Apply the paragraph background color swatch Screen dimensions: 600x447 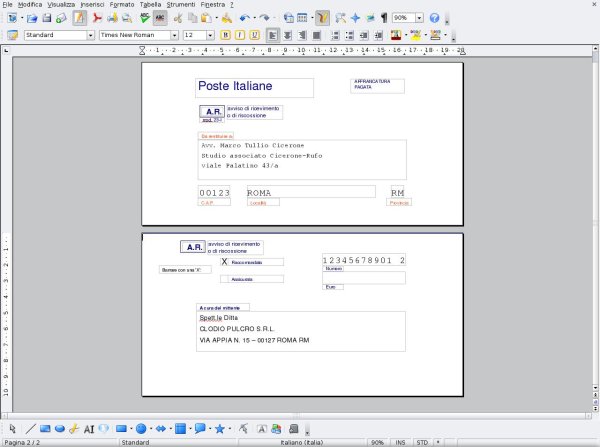click(x=435, y=35)
